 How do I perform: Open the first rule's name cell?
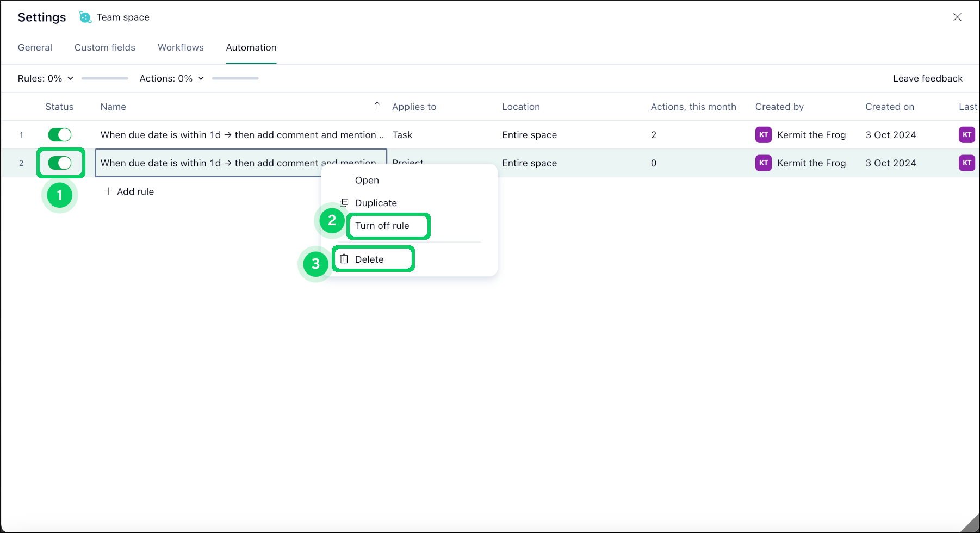[239, 135]
